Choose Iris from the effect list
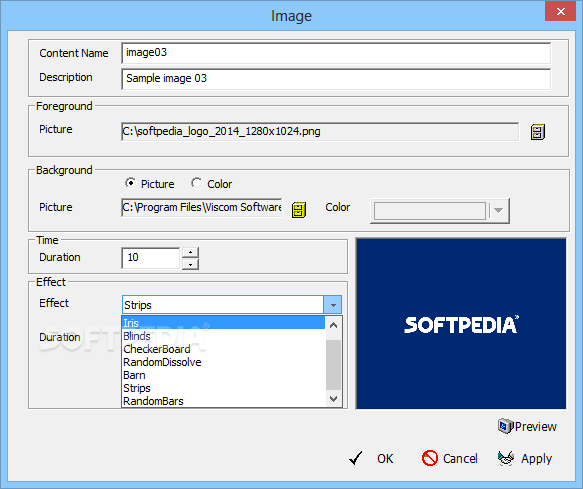 [223, 323]
